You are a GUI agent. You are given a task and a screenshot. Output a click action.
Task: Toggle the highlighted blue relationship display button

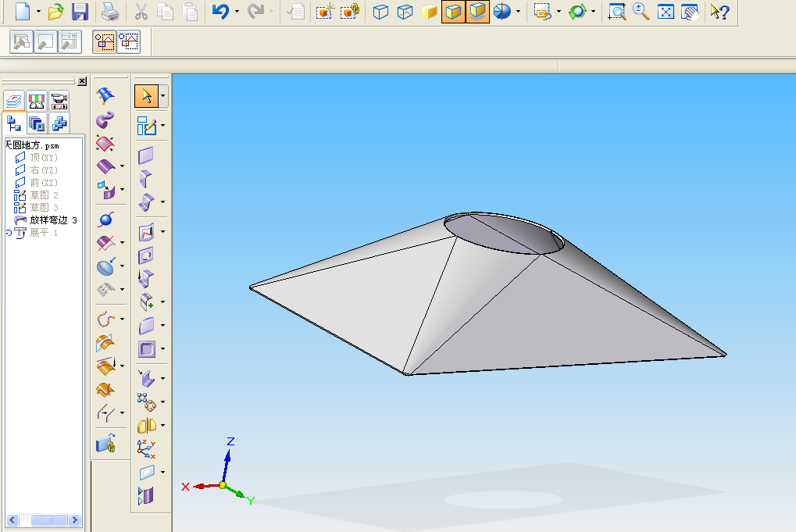click(105, 41)
